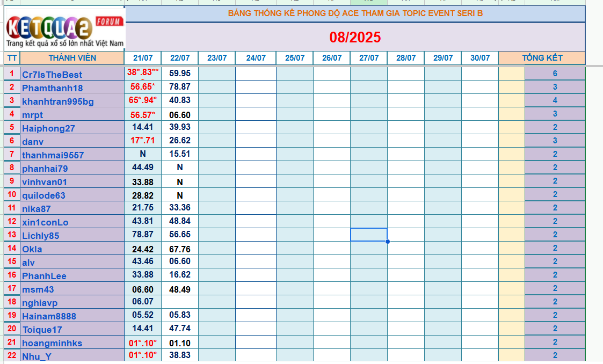Click the value '44.49' in phanhai79 row
The image size is (603, 364).
point(143,167)
